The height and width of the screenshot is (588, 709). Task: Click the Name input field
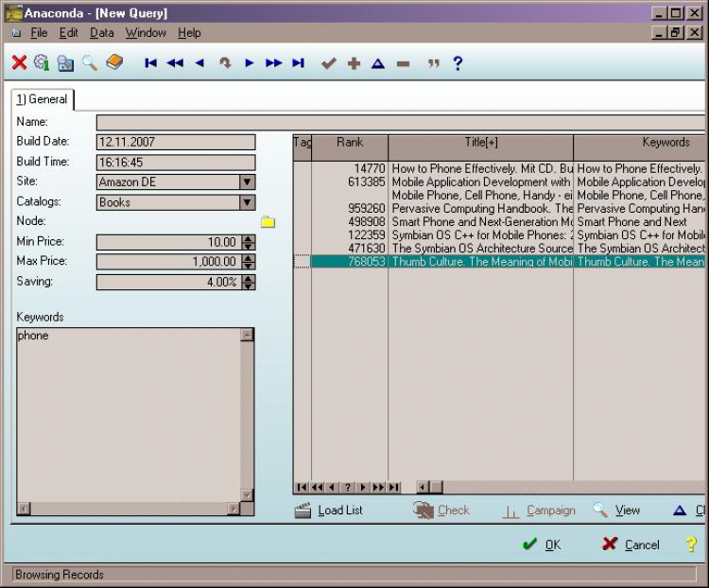click(x=397, y=122)
